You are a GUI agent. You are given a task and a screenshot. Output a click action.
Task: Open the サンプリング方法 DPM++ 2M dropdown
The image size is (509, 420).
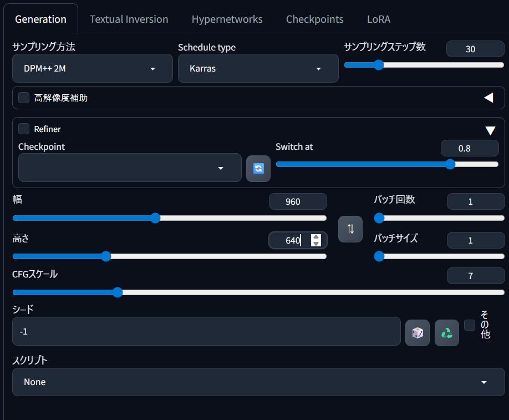[x=93, y=68]
